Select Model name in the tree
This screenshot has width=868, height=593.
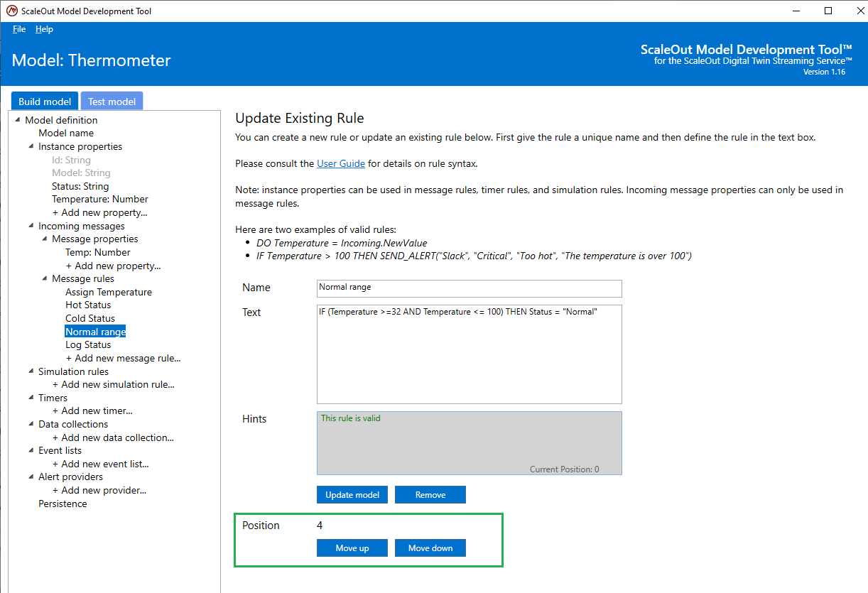tap(66, 133)
